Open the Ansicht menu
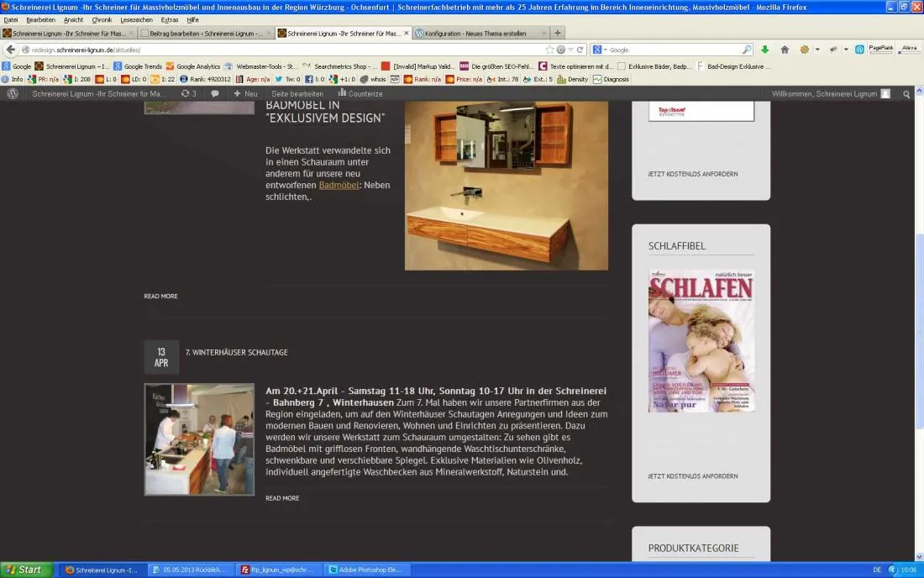Viewport: 924px width, 578px height. (x=74, y=19)
